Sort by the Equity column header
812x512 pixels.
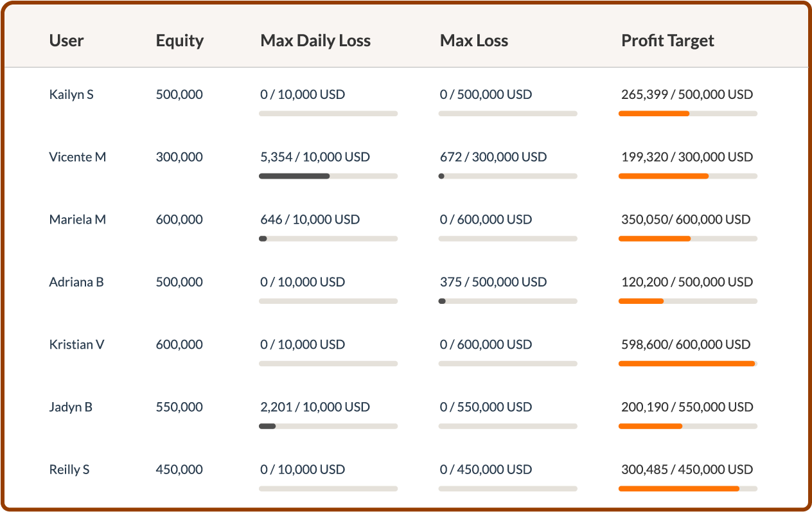[x=179, y=41]
